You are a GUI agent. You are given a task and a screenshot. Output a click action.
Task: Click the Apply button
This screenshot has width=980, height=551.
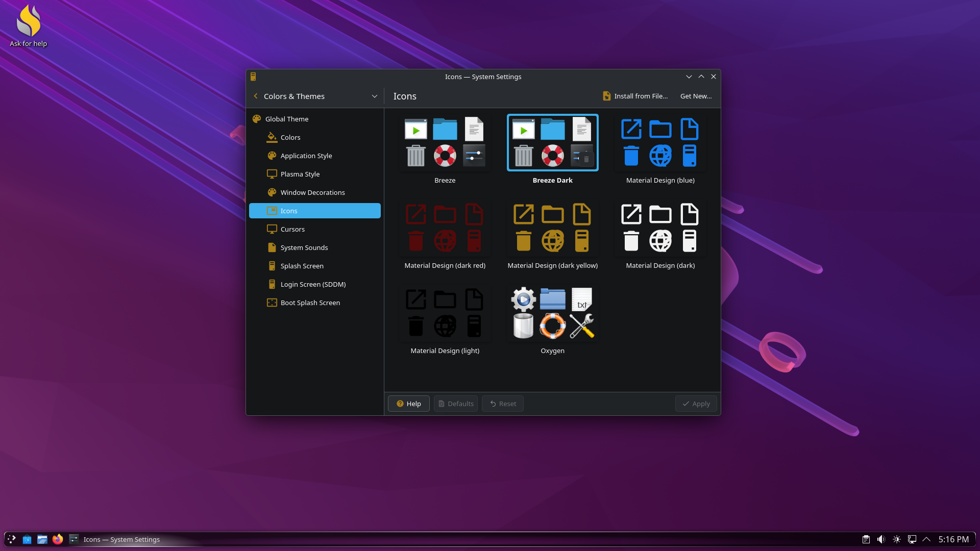tap(696, 404)
